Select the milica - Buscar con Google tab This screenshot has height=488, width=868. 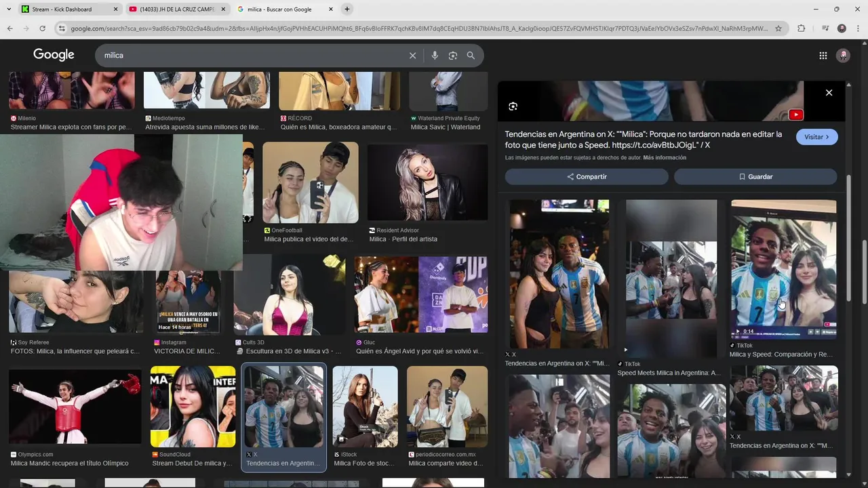[279, 9]
